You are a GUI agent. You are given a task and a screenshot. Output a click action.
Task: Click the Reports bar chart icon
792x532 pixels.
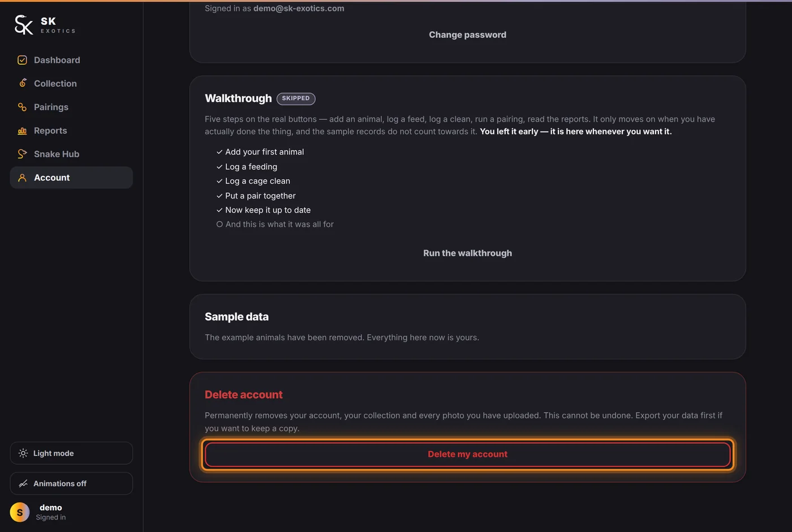[x=22, y=131]
